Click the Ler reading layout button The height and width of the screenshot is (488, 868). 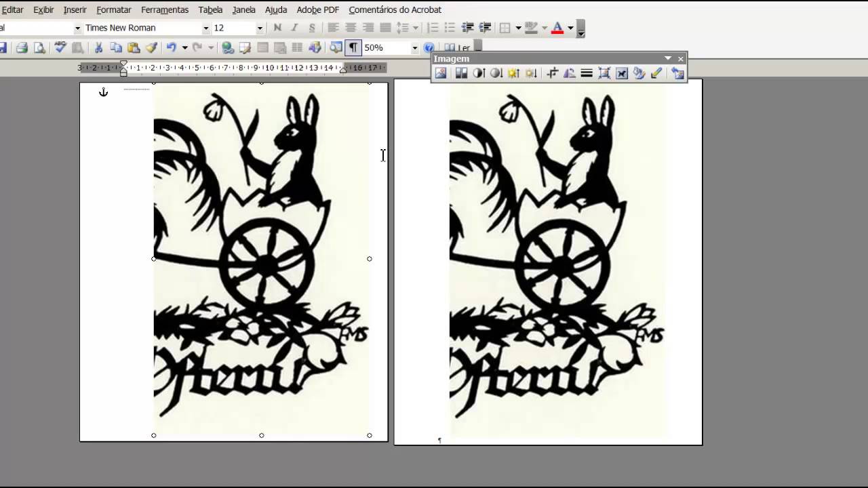(457, 47)
